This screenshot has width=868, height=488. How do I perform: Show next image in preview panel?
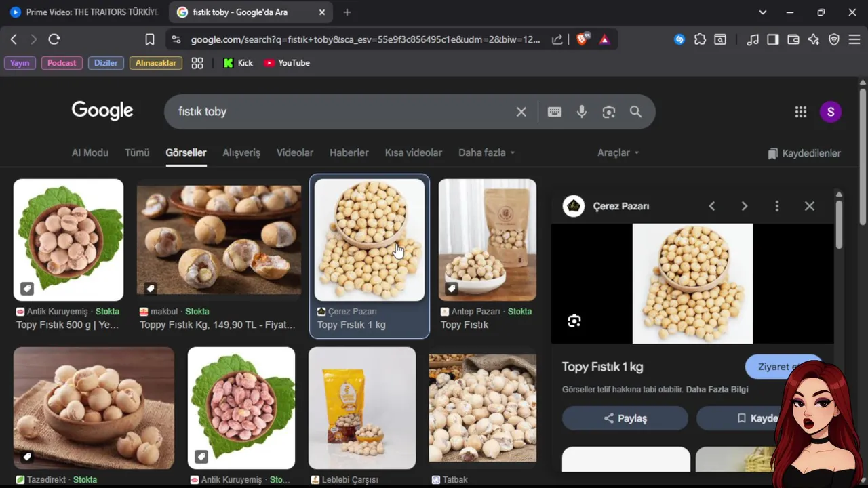coord(745,206)
